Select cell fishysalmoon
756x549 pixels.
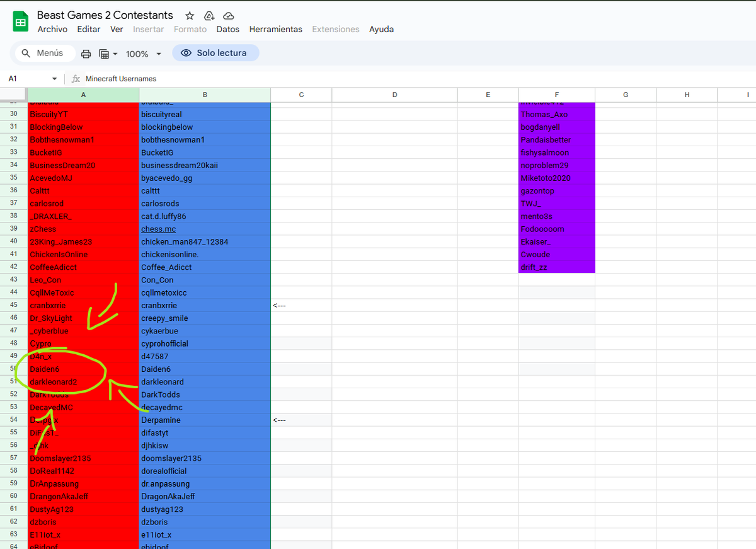click(x=557, y=153)
